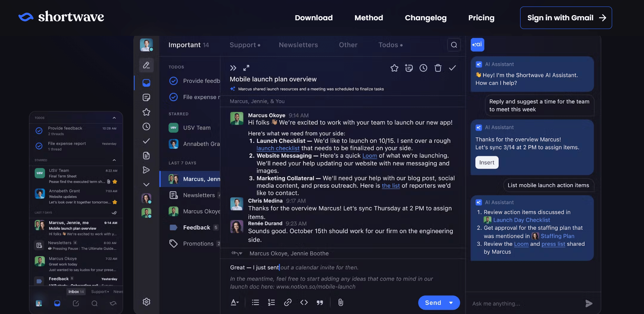Open the Newsletters bundle row

click(x=190, y=195)
